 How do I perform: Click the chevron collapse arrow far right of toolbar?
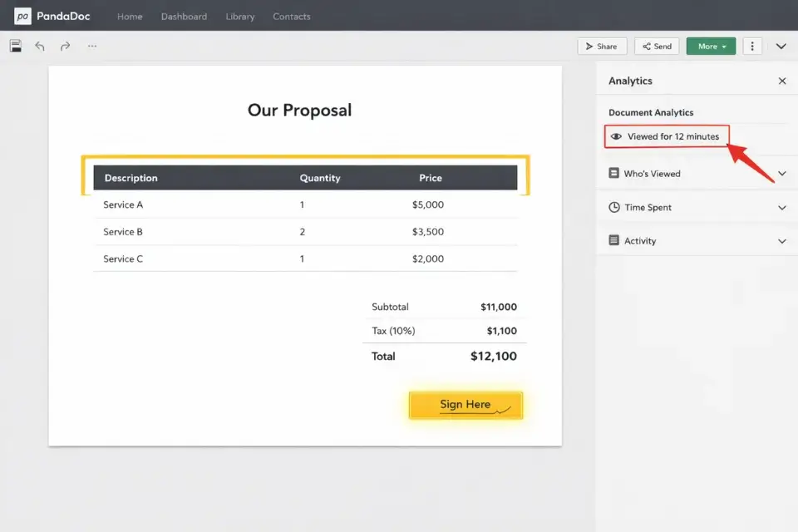coord(781,46)
